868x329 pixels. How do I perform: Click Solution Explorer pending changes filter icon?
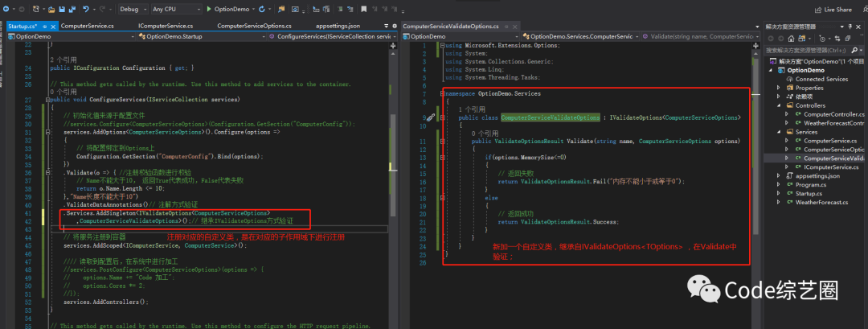(x=823, y=39)
